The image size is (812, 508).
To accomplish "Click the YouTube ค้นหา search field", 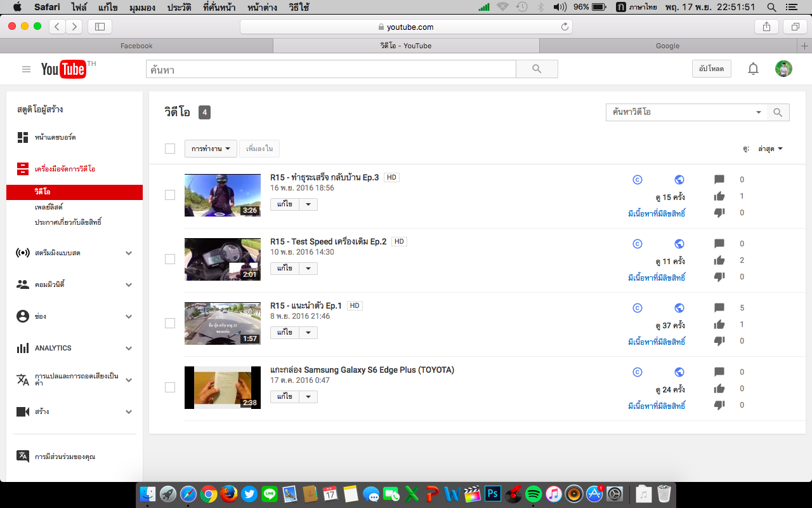I will pos(331,69).
